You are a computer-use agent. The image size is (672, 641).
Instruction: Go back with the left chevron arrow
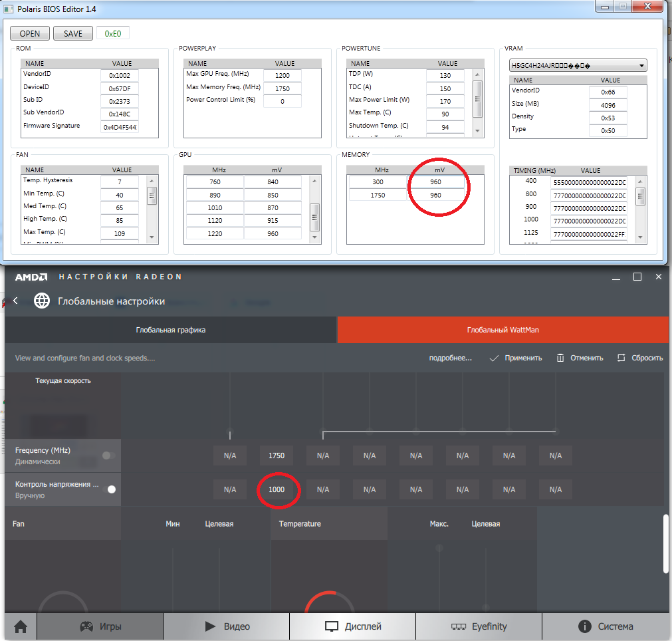tap(15, 301)
